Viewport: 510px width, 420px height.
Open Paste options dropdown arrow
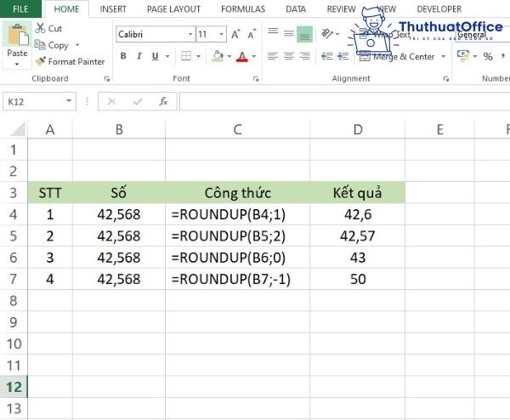17,65
